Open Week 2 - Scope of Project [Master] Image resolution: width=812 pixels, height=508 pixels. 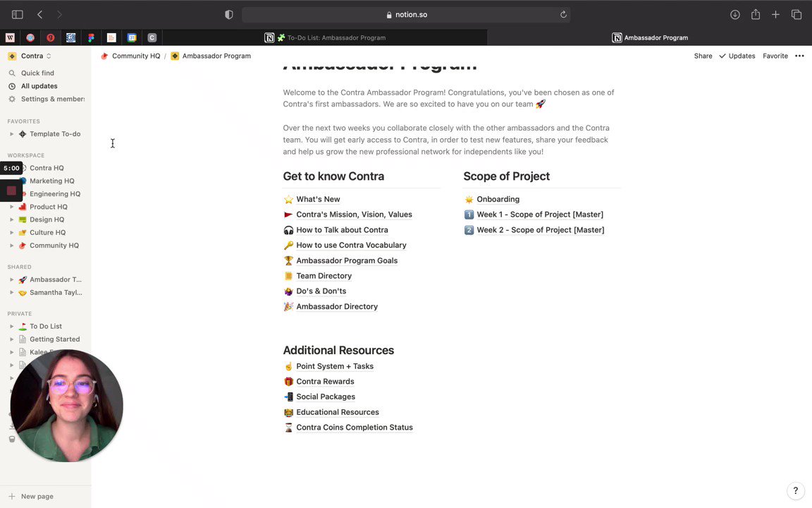tap(540, 229)
